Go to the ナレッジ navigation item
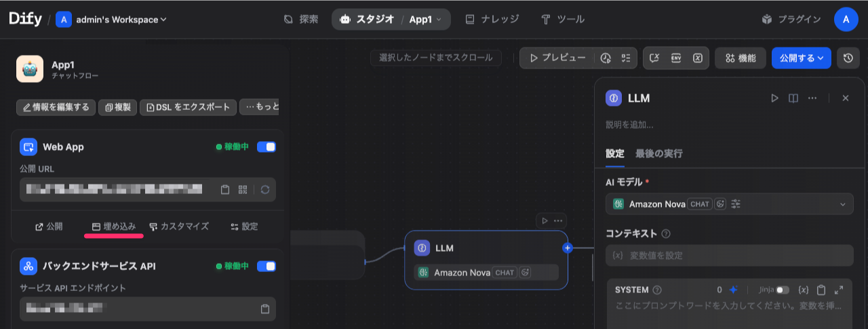The image size is (868, 329). (x=492, y=20)
